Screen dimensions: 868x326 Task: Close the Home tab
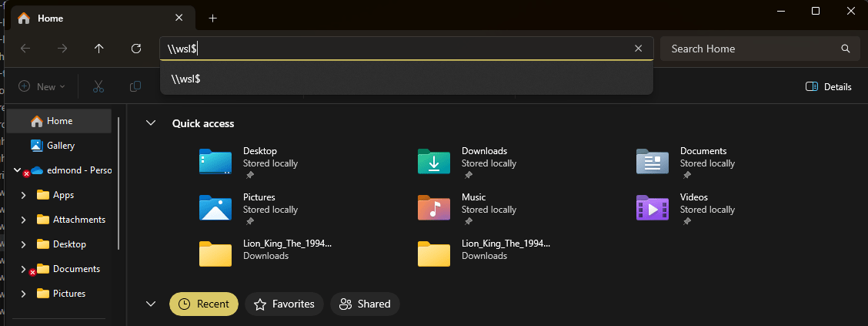(179, 18)
